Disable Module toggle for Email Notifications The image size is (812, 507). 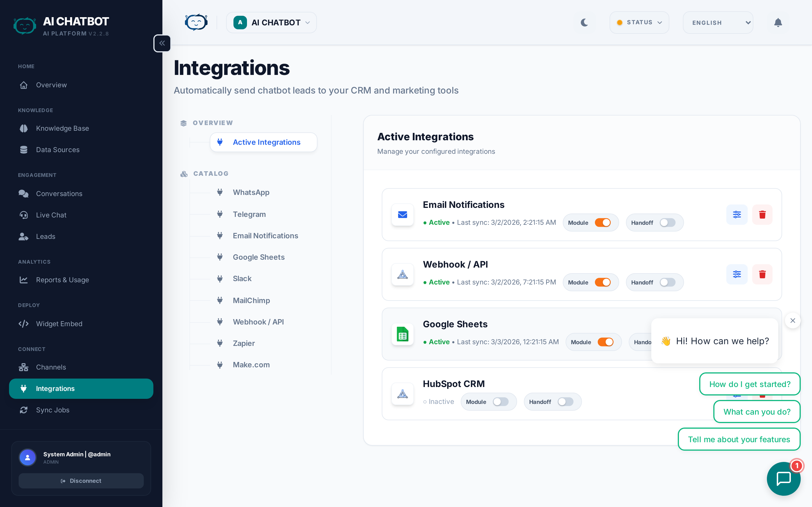pos(603,223)
